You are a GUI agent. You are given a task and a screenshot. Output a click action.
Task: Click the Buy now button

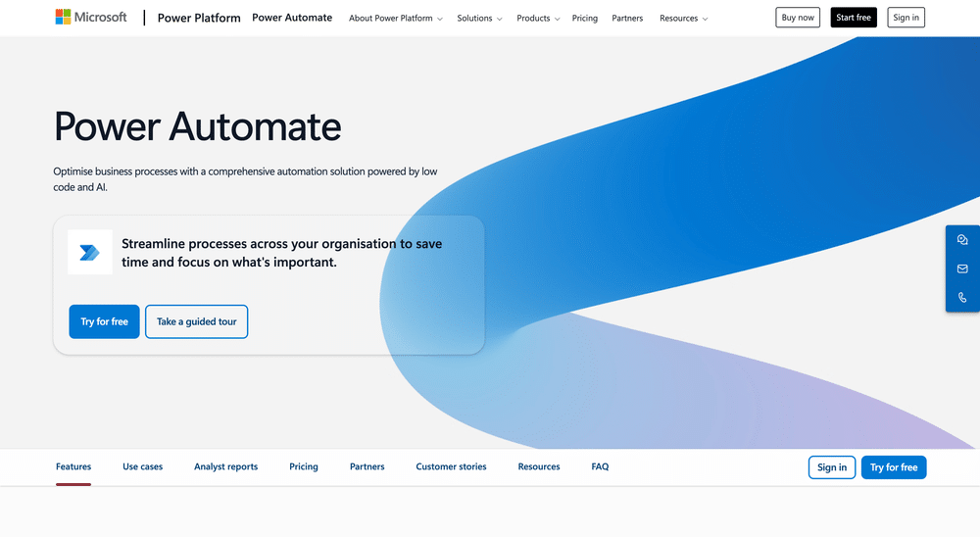798,18
